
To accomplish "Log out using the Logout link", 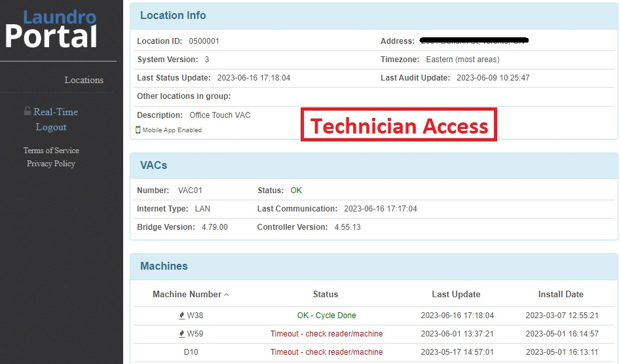I will point(51,127).
